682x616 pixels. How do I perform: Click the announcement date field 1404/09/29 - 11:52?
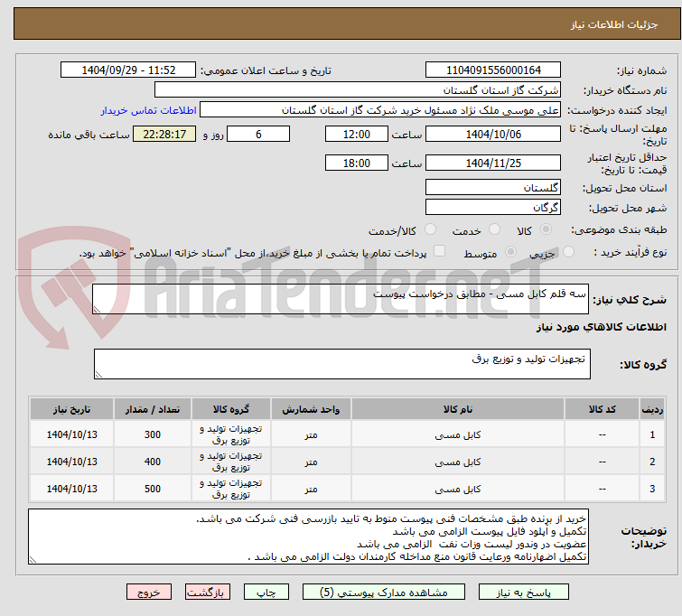coord(128,70)
